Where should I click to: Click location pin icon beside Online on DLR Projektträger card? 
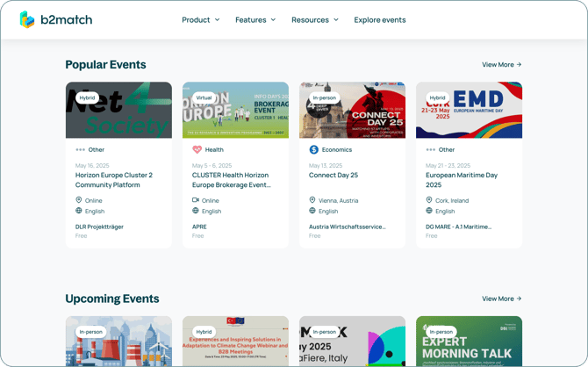(x=79, y=199)
